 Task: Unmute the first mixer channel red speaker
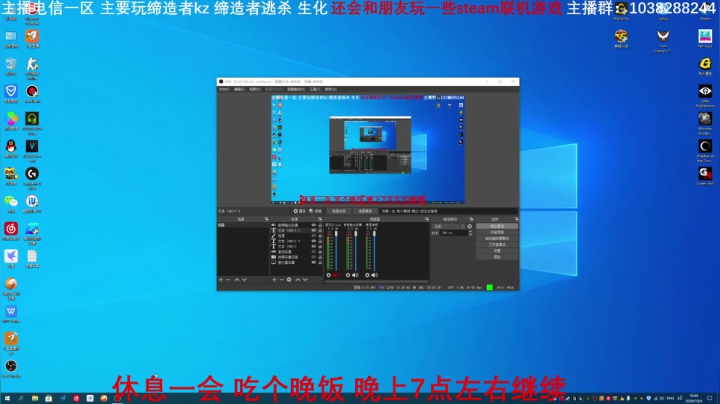click(x=335, y=275)
